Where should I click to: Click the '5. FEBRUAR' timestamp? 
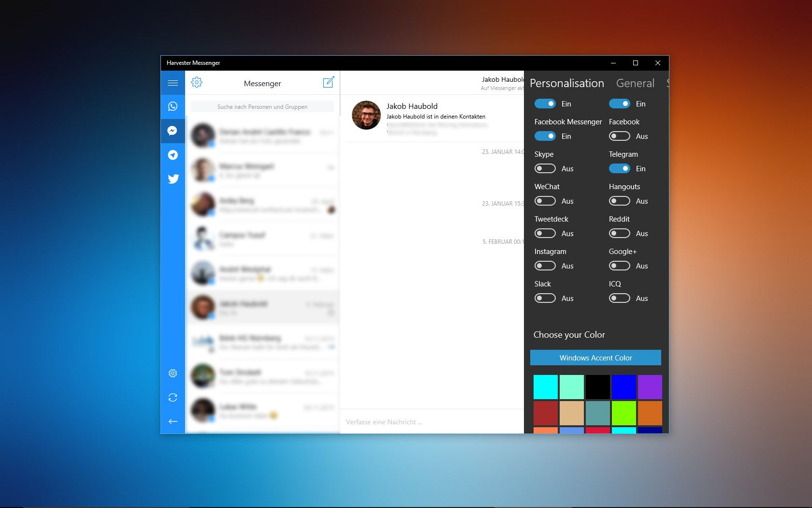tap(503, 242)
